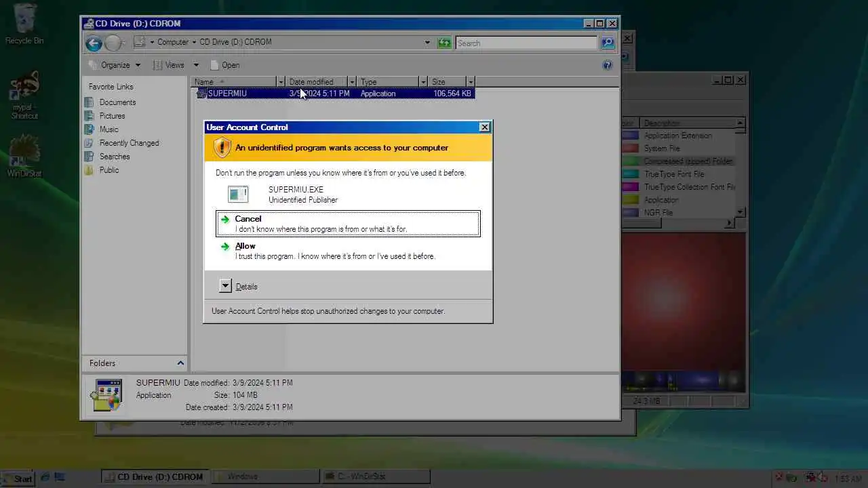Screen dimensions: 868x488
Task: Sort by the Type column header
Action: click(389, 82)
